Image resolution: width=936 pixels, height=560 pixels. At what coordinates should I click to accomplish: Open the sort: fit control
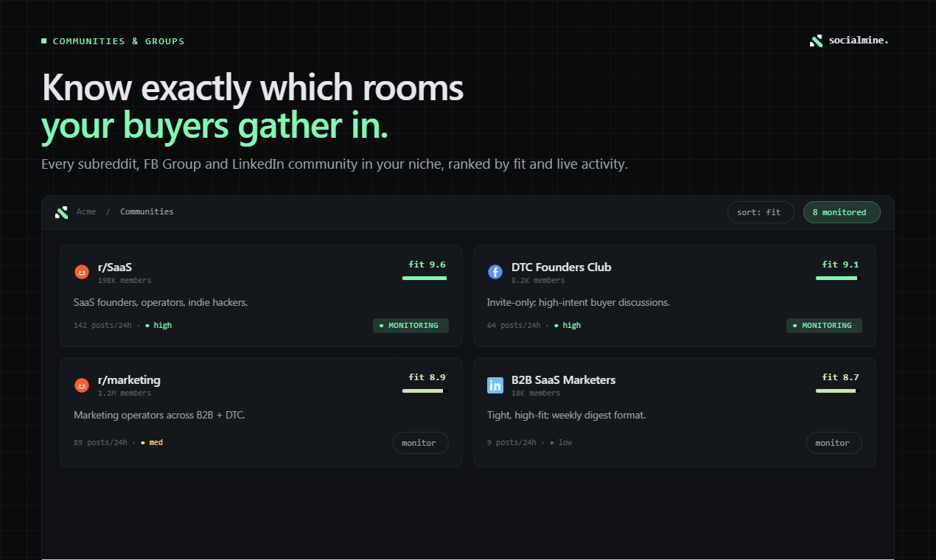[x=761, y=212]
